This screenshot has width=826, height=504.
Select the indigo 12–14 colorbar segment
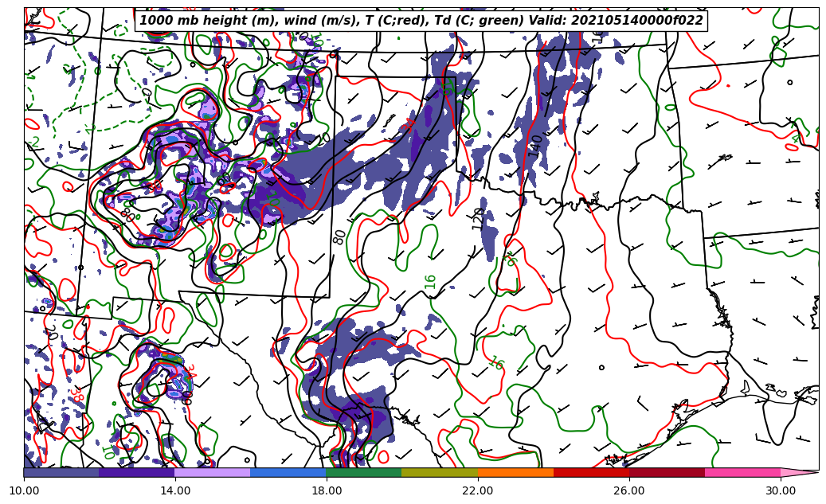click(137, 472)
